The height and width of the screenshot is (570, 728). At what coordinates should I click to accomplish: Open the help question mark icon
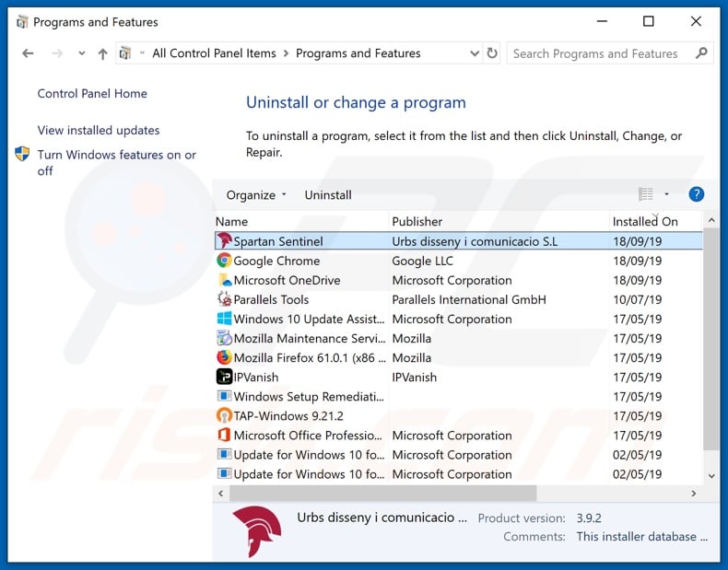[x=696, y=194]
